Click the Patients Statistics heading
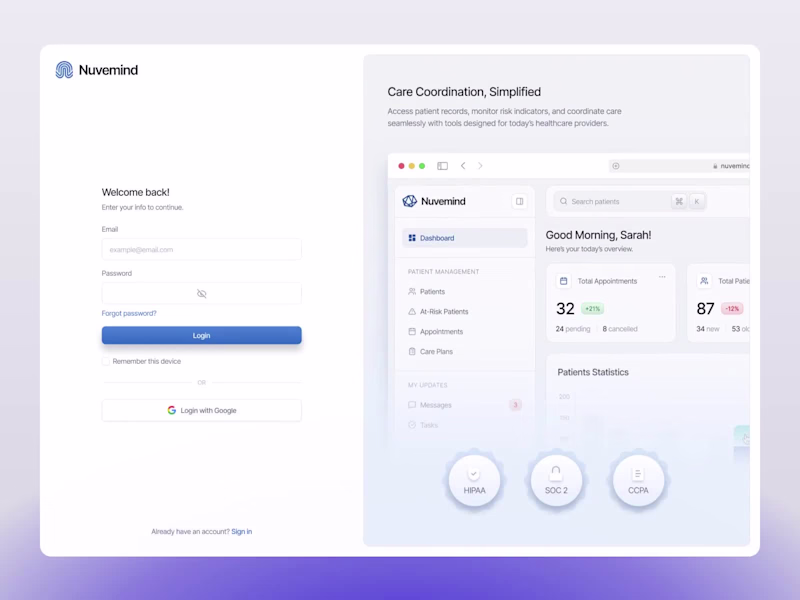The image size is (800, 600). pyautogui.click(x=593, y=372)
